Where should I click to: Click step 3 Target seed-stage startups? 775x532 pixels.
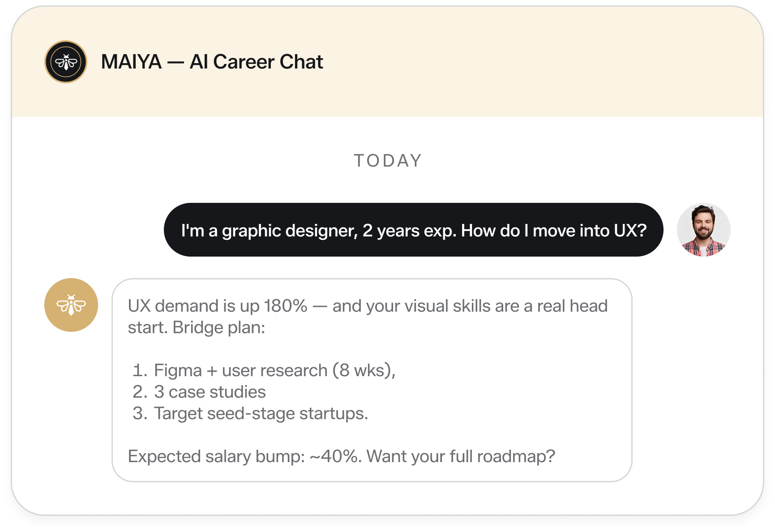click(x=250, y=413)
